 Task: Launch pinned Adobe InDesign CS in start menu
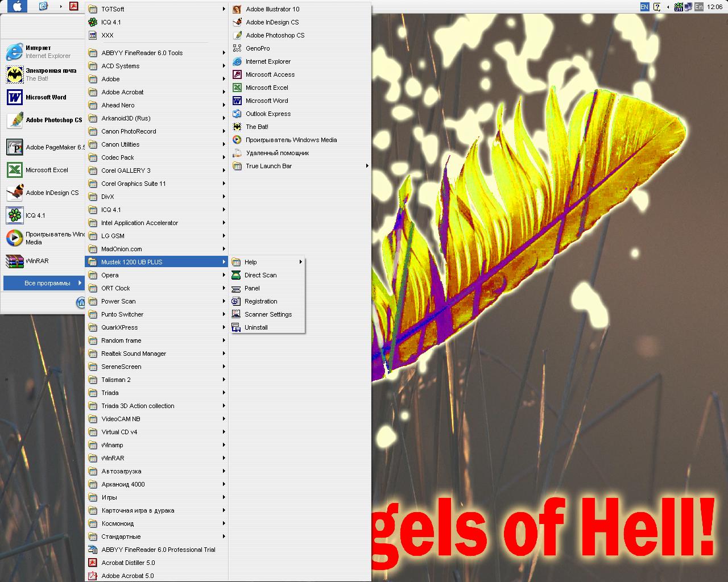coord(43,193)
